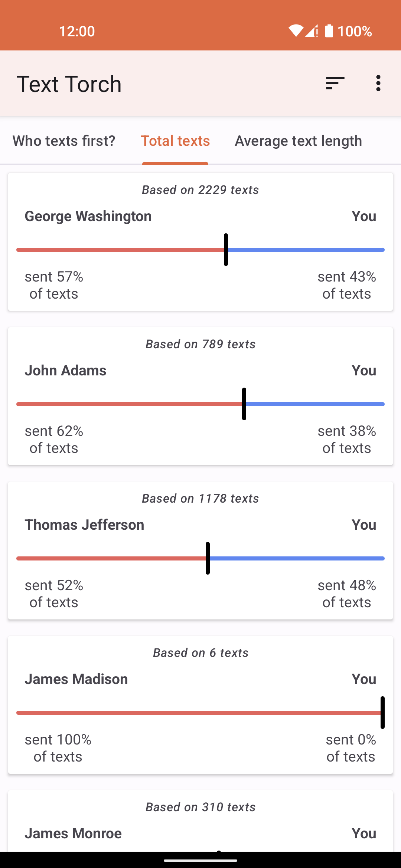Screen dimensions: 401x868
Task: Tap Thomas Jefferson's name
Action: (x=84, y=525)
